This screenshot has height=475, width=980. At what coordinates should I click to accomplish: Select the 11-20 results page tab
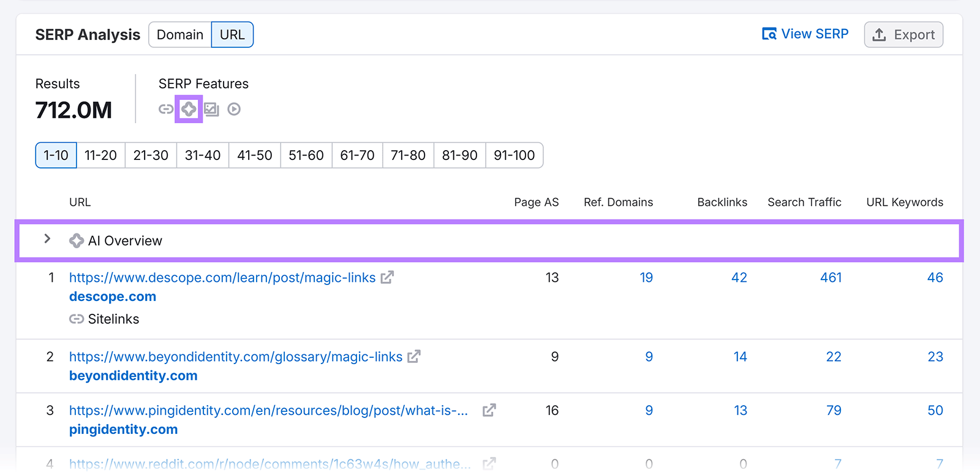pos(100,156)
